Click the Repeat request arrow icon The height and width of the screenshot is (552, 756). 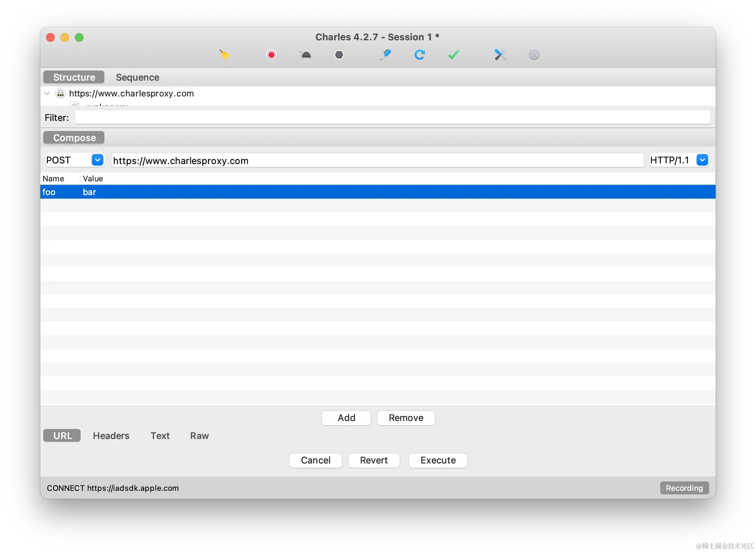(x=419, y=55)
